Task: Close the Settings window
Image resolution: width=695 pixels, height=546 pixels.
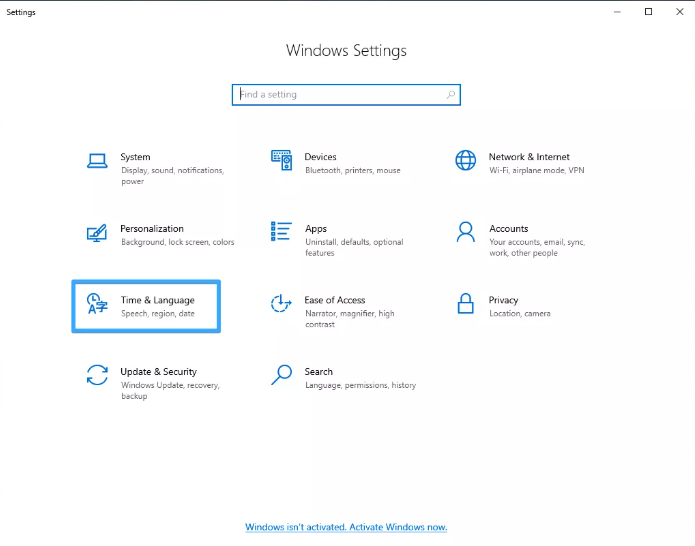Action: pos(679,12)
